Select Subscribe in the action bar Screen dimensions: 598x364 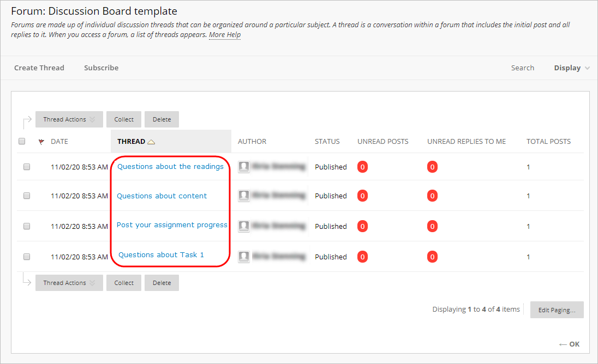coord(101,68)
